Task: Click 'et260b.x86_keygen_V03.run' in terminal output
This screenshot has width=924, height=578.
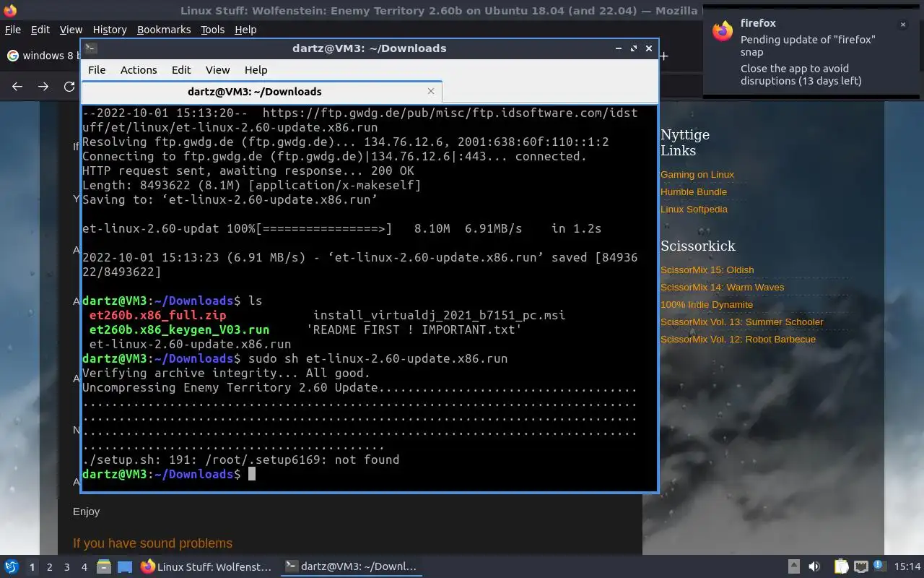Action: click(179, 329)
